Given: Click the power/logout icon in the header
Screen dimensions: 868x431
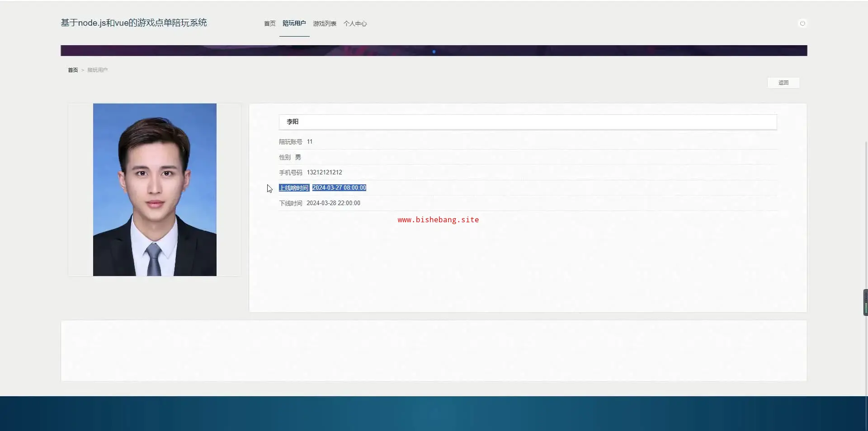Looking at the screenshot, I should pos(802,23).
